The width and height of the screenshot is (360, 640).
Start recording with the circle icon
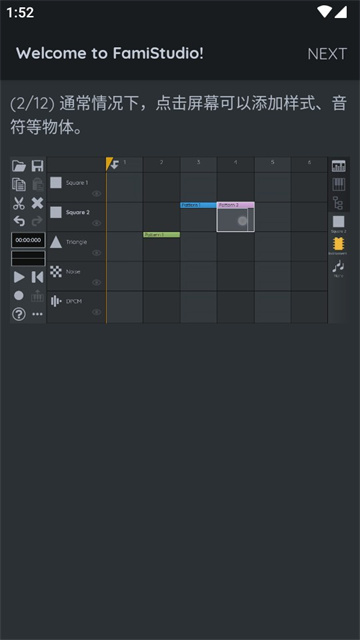tap(19, 296)
